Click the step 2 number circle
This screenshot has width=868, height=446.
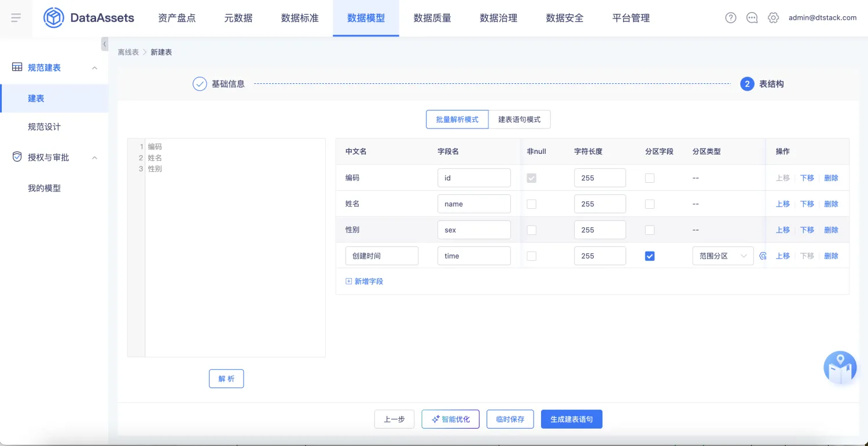pyautogui.click(x=747, y=84)
